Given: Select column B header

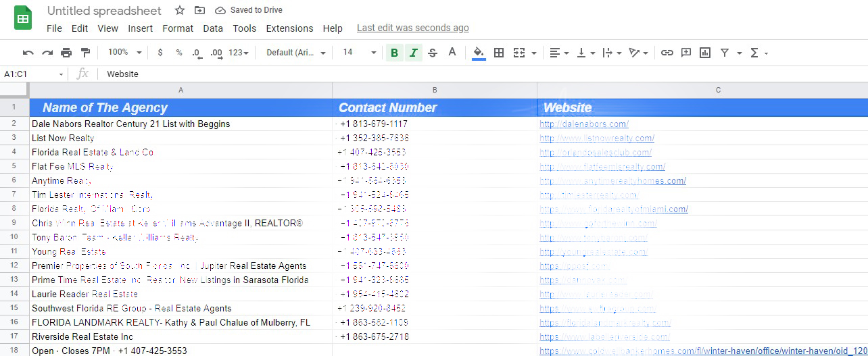Looking at the screenshot, I should coord(435,90).
